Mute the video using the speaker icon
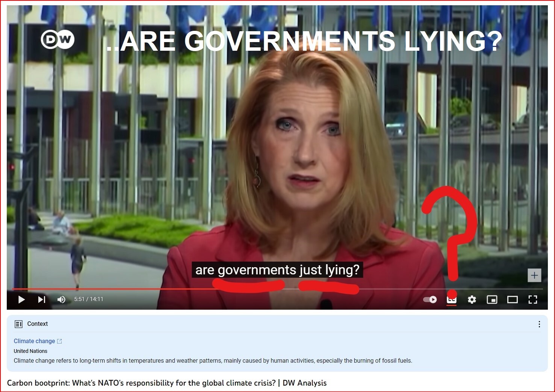Screen dimensions: 555x392 tap(61, 300)
